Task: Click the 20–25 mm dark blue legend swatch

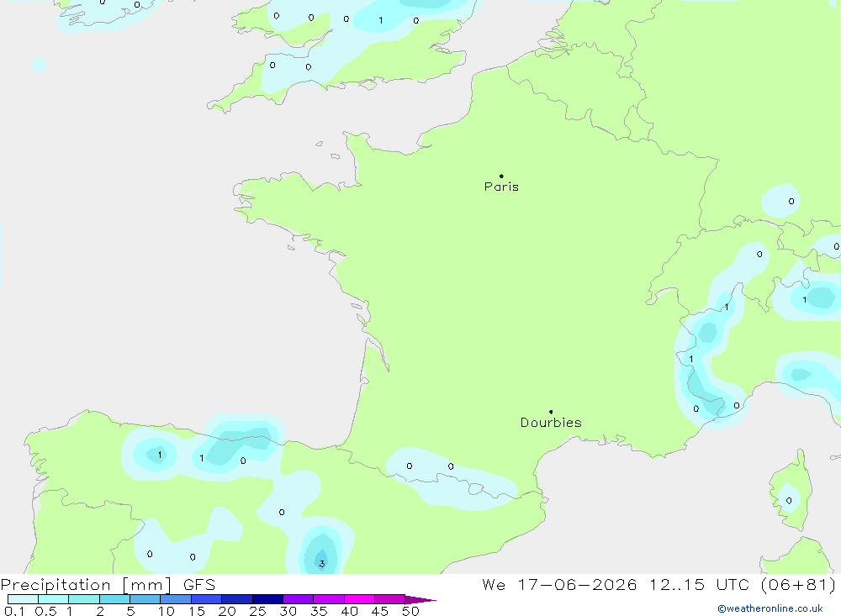Action: 236,599
